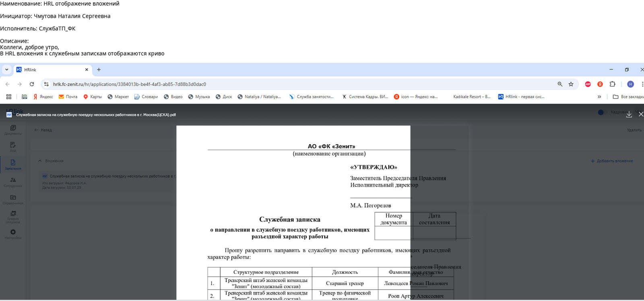Image resolution: width=644 pixels, height=301 pixels.
Task: Open the tab search dropdown
Action: click(x=6, y=70)
